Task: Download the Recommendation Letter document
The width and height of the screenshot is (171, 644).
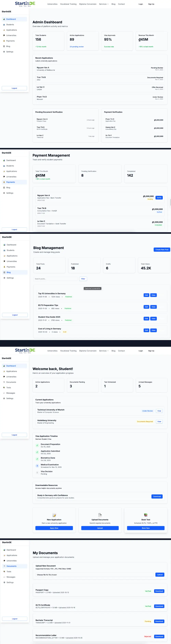Action: tap(159, 636)
